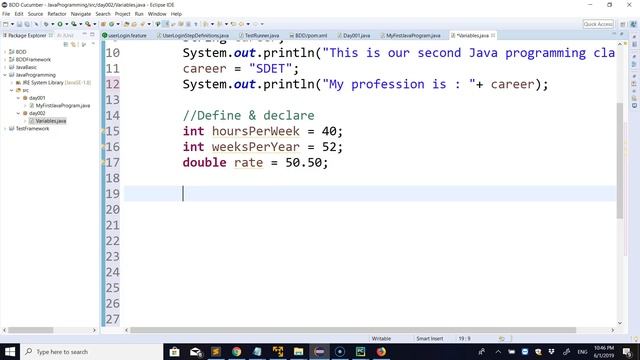Viewport: 640px width, 360px height.
Task: Expand the BDD project node
Action: [5, 52]
